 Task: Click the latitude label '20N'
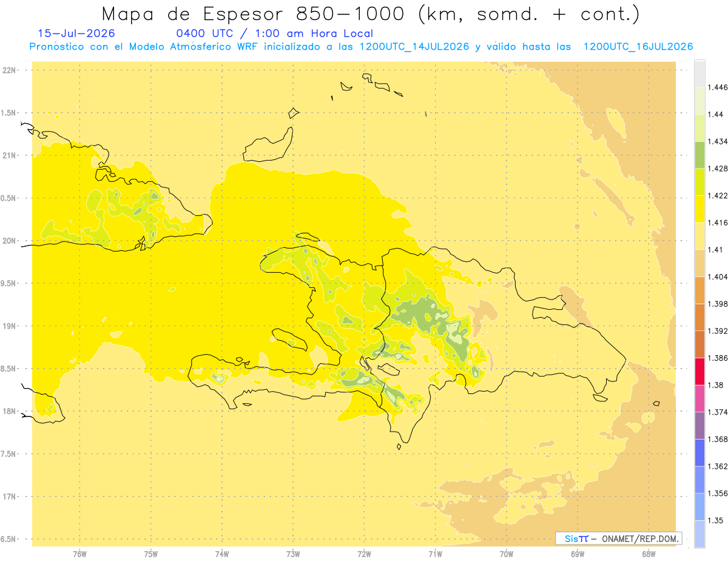[x=9, y=241]
